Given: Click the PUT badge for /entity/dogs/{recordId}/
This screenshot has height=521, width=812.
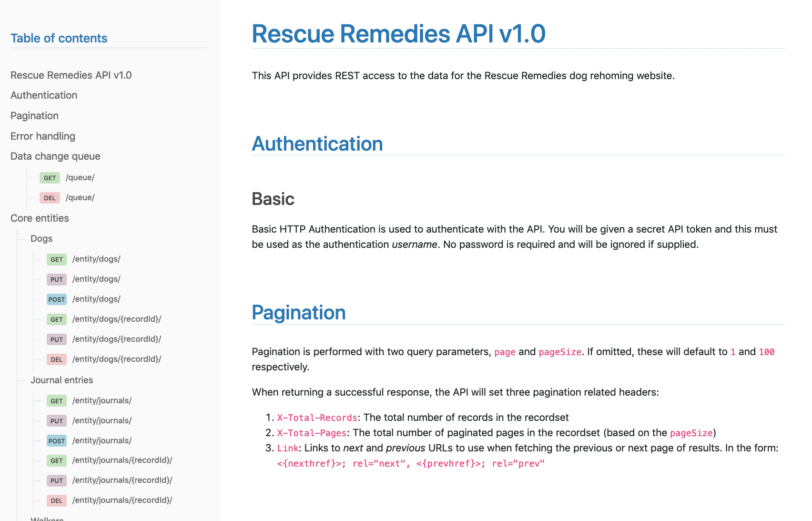Looking at the screenshot, I should click(56, 339).
